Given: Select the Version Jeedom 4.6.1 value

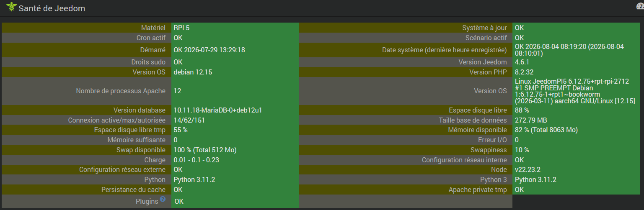Looking at the screenshot, I should (576, 62).
